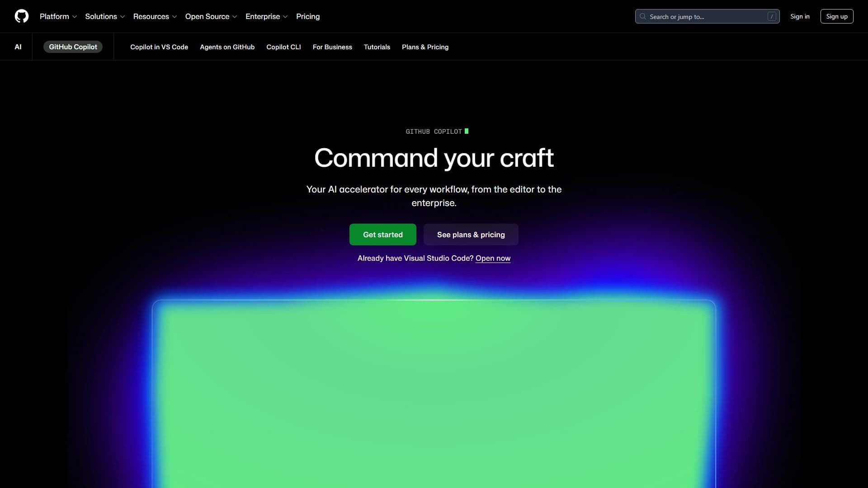Open the For Business tab
Screen dimensions: 868x488
pyautogui.click(x=332, y=47)
